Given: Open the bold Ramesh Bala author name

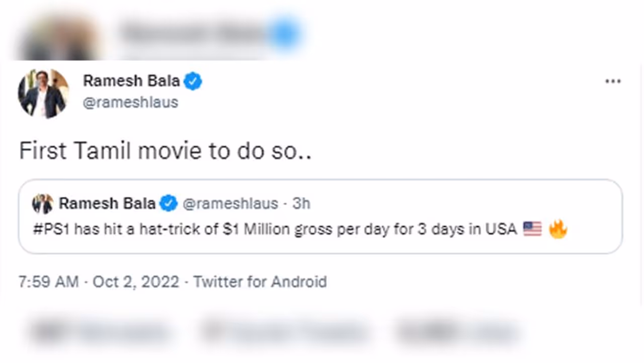Looking at the screenshot, I should 131,80.
